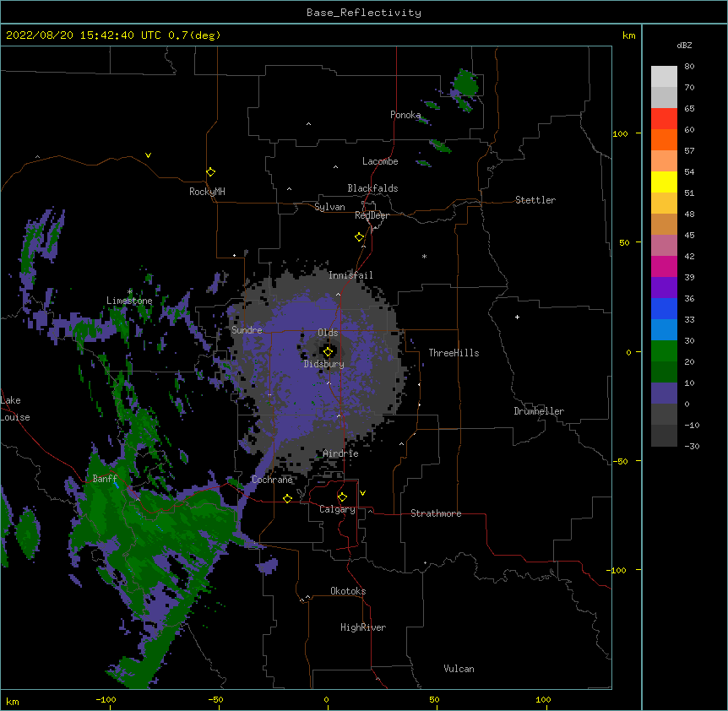Pick the bright green 30–20 dBZ legend swatch
This screenshot has width=728, height=711.
(664, 351)
